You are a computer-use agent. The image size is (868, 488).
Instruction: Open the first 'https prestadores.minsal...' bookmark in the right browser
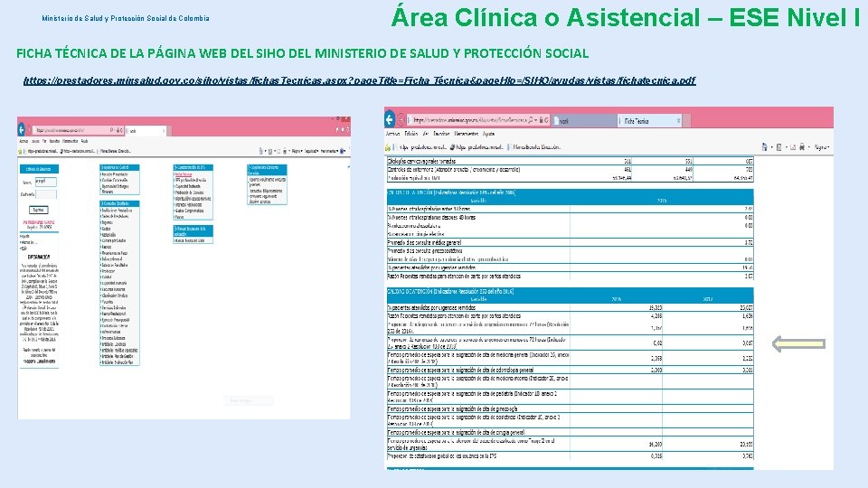420,147
